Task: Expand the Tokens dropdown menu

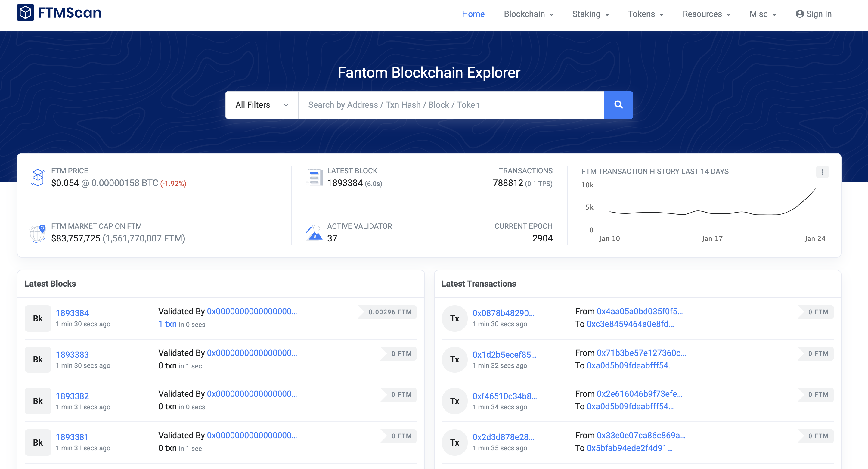Action: click(x=645, y=14)
